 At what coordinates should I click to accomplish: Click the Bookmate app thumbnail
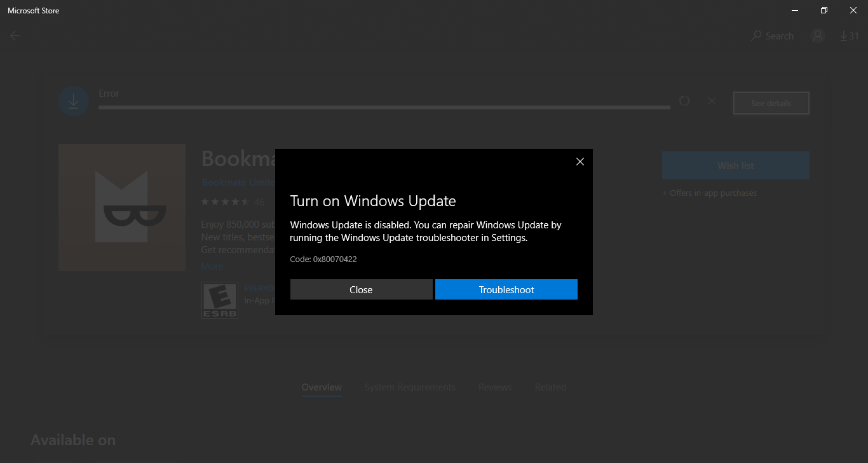[121, 207]
